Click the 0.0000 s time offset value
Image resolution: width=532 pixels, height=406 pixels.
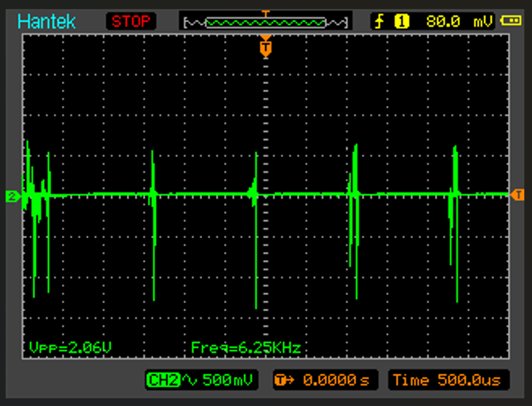336,380
